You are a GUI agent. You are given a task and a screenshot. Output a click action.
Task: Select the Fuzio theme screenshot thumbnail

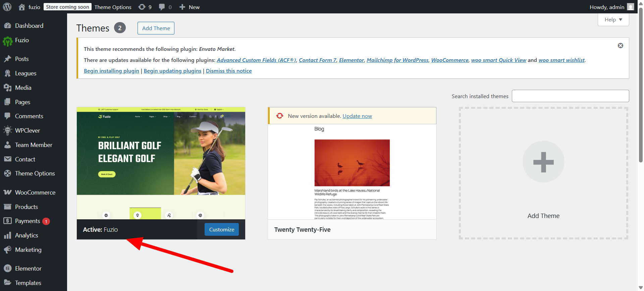161,163
